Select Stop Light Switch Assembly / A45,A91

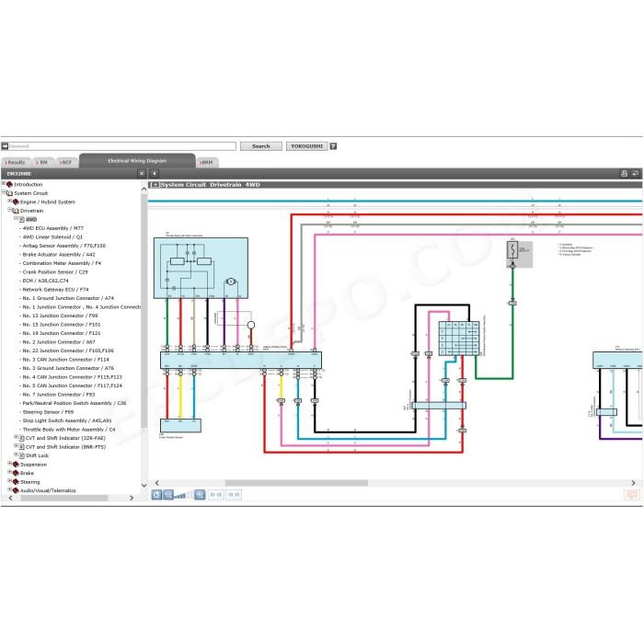(67, 420)
